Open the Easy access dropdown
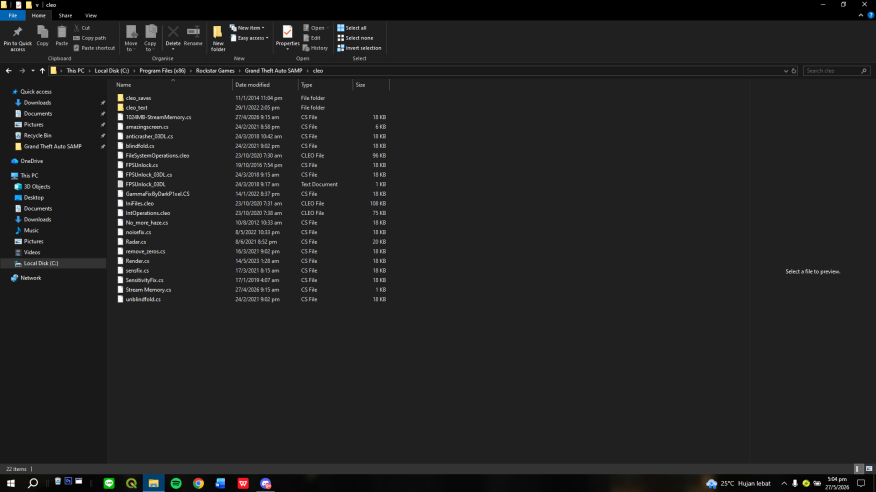876x492 pixels. [x=250, y=38]
